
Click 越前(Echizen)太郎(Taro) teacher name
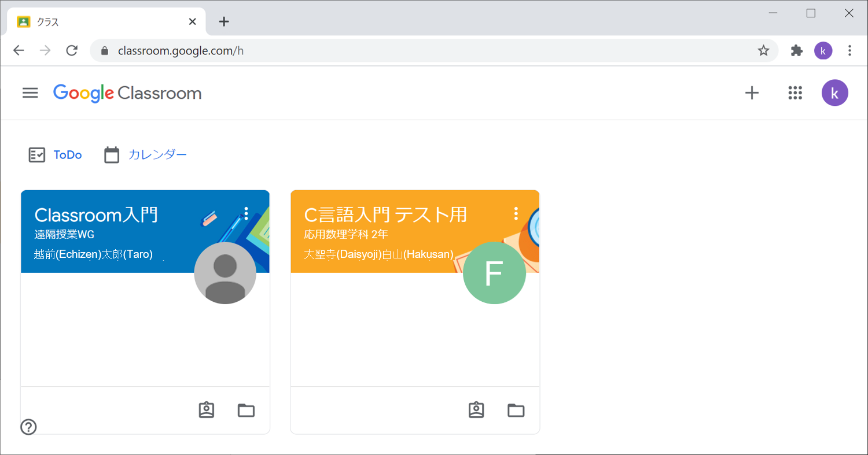[94, 254]
